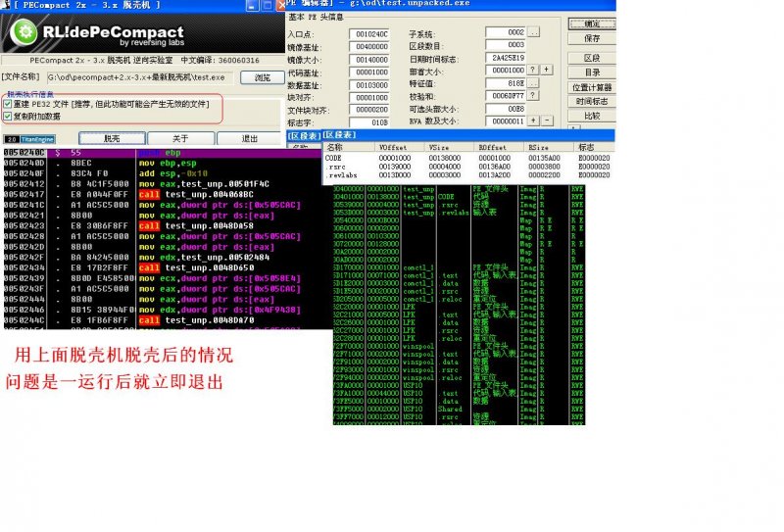Confirm with the 确定 button in PE editor
Screen dimensions: 784x532
pyautogui.click(x=592, y=24)
